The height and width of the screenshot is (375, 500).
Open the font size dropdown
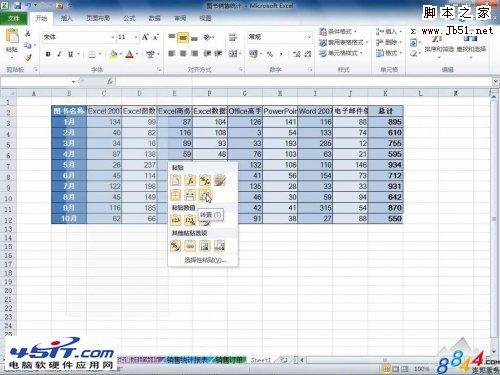pos(136,37)
